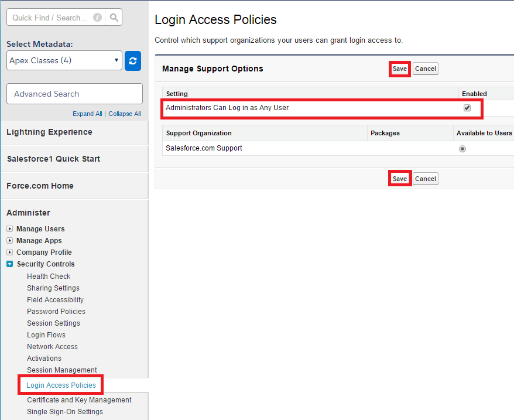Expand the Manage Apps tree arrow
Image resolution: width=514 pixels, height=420 pixels.
pos(10,241)
